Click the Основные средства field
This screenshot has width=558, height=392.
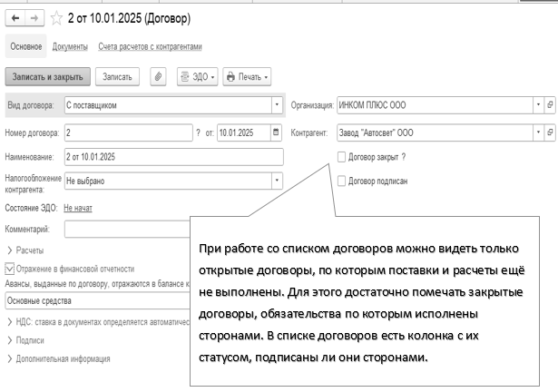97,300
